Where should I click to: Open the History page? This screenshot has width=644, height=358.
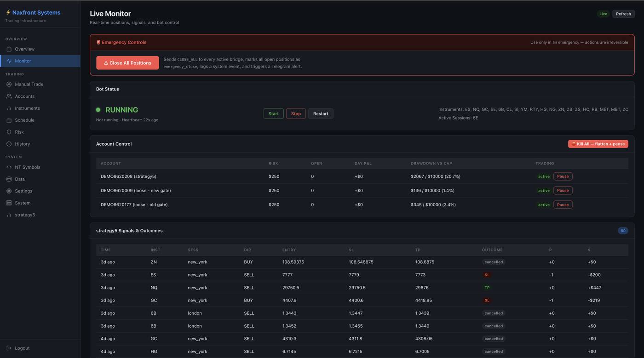pyautogui.click(x=40, y=144)
